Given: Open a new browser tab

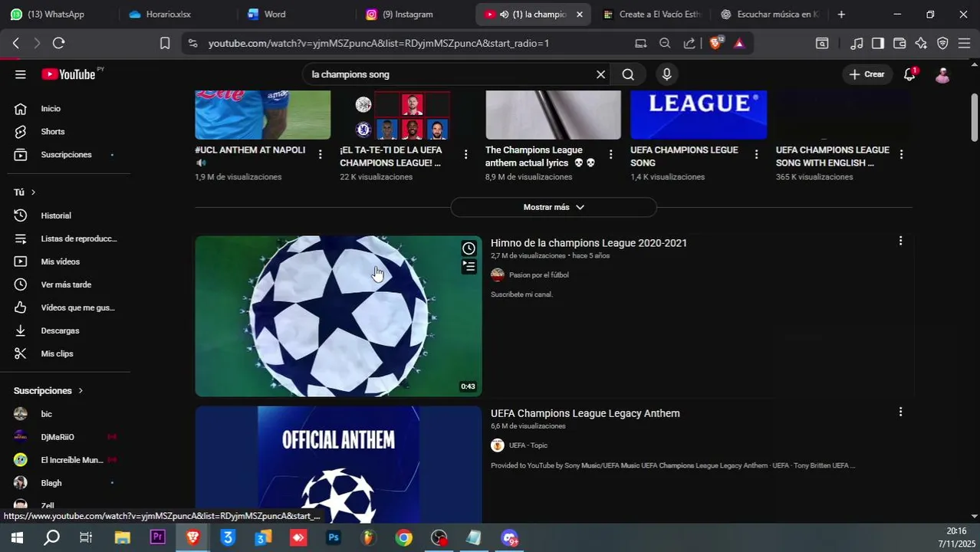Looking at the screenshot, I should pos(841,15).
